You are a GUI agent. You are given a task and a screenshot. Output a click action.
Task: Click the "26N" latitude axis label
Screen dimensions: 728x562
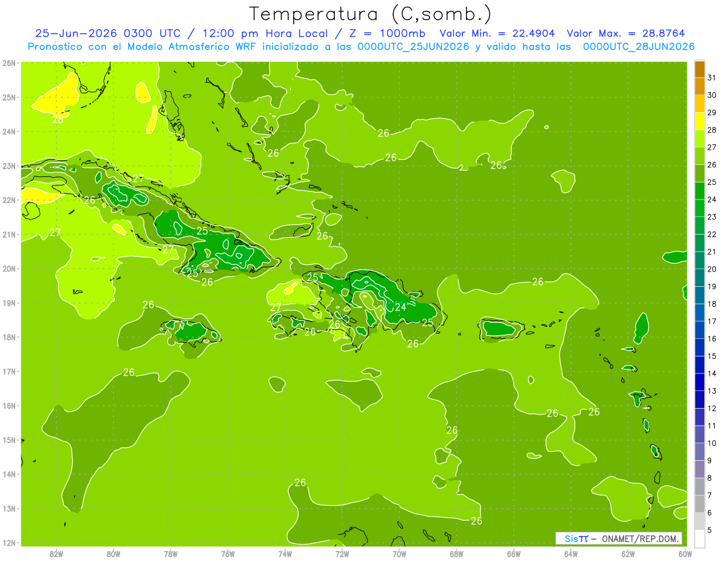(9, 63)
